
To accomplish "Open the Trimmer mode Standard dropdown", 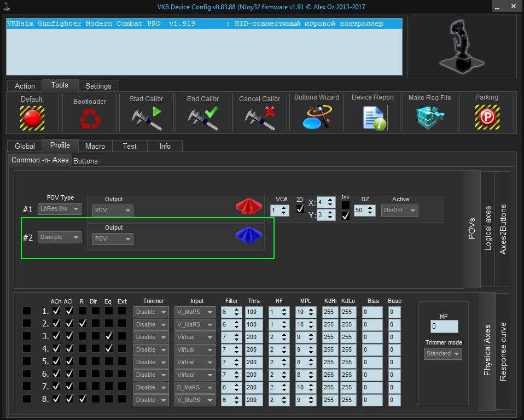I will coord(443,353).
